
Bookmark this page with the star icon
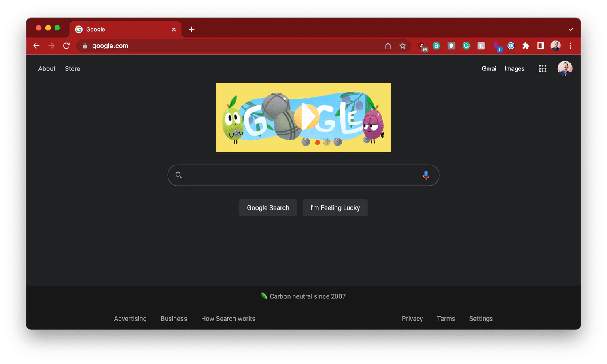403,46
